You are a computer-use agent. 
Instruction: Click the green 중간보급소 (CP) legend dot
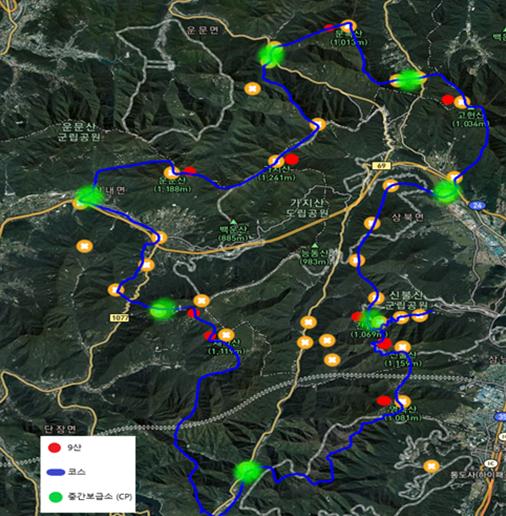tap(55, 497)
